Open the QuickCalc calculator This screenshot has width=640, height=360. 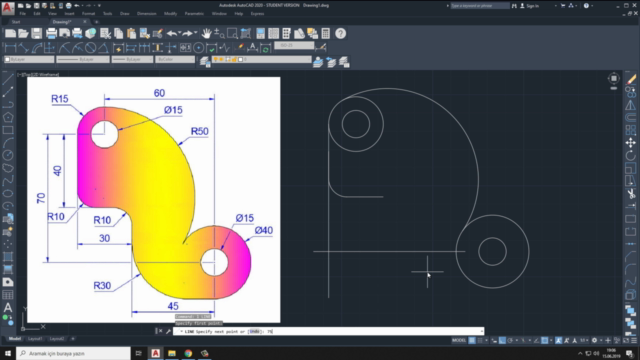(x=325, y=33)
